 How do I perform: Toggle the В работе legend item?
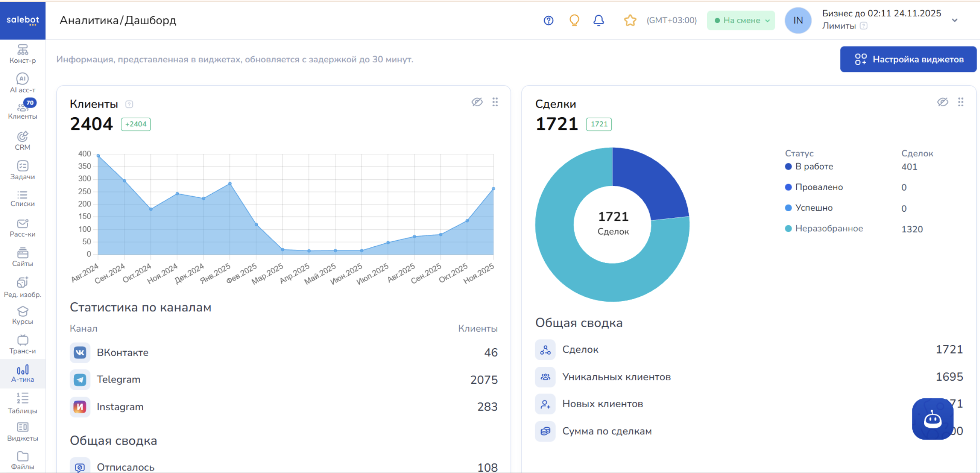(x=813, y=166)
